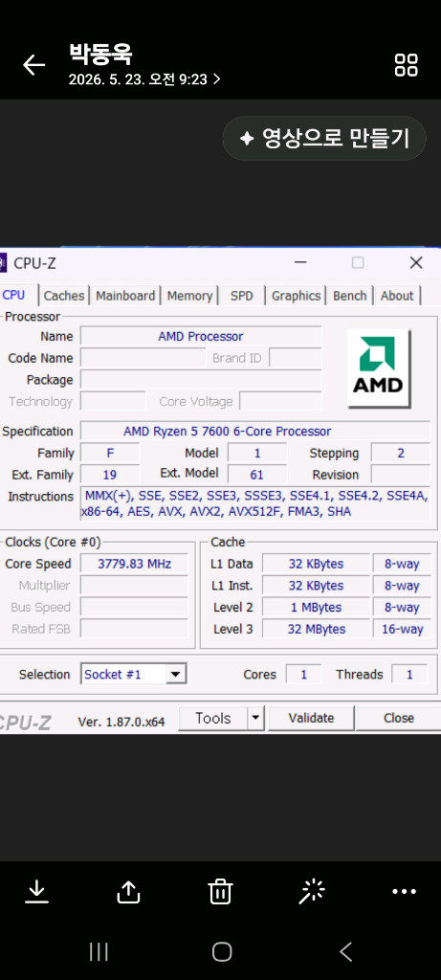The image size is (441, 980).
Task: Switch to the About tab
Action: 397,296
